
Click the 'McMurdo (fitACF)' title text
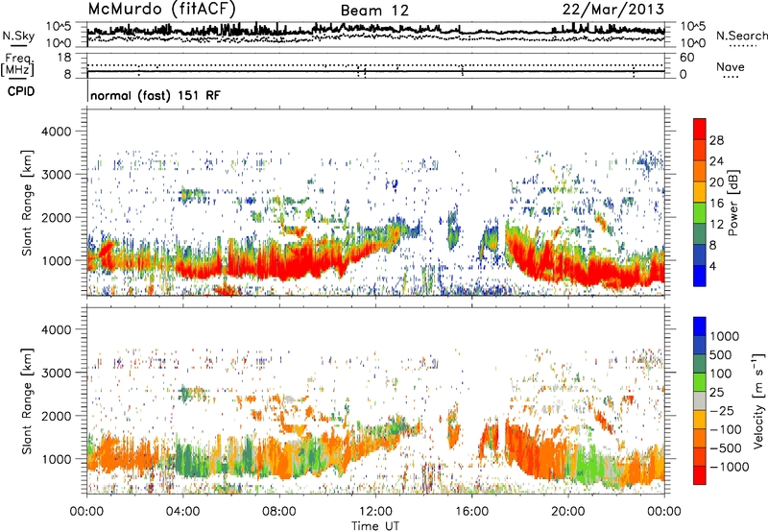click(x=161, y=10)
